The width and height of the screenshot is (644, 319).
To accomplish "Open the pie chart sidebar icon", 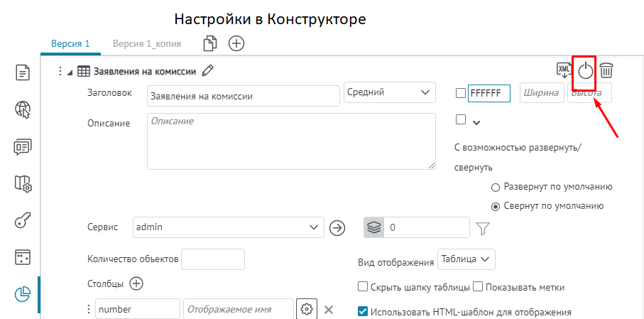I will tap(22, 293).
